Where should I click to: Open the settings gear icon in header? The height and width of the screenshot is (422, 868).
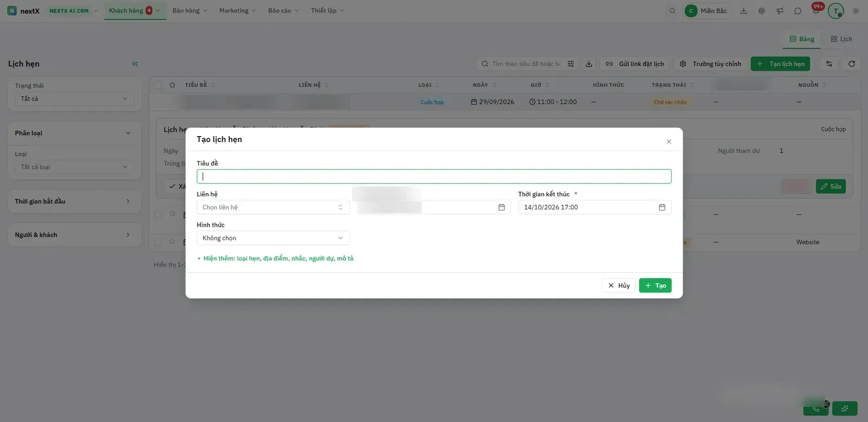(x=762, y=11)
